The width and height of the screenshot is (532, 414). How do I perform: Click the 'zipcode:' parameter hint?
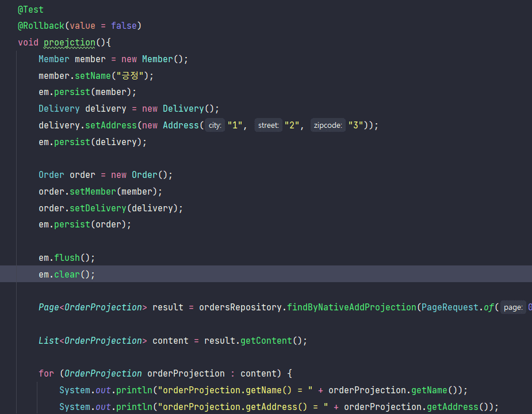(328, 126)
